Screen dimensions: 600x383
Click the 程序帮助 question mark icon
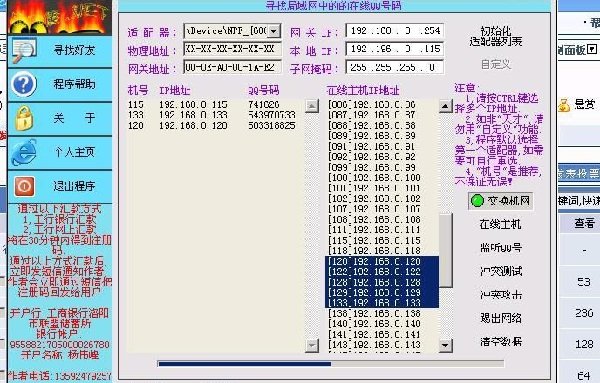point(24,84)
